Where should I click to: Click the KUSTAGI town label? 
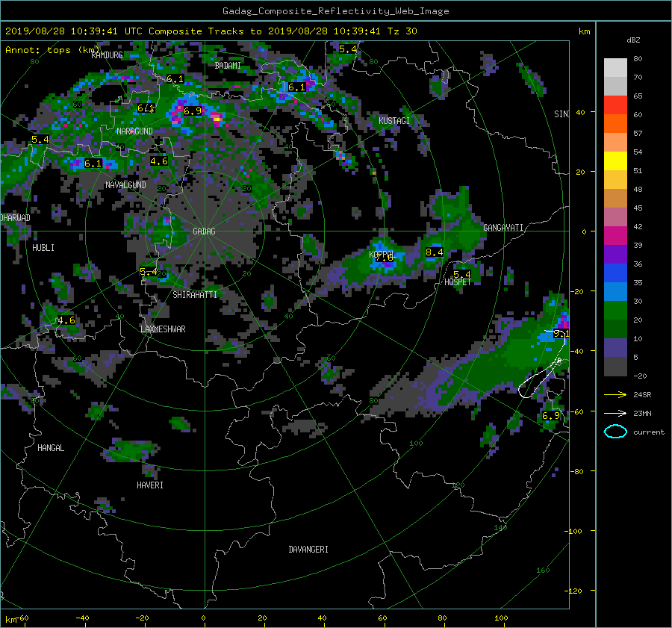point(393,121)
